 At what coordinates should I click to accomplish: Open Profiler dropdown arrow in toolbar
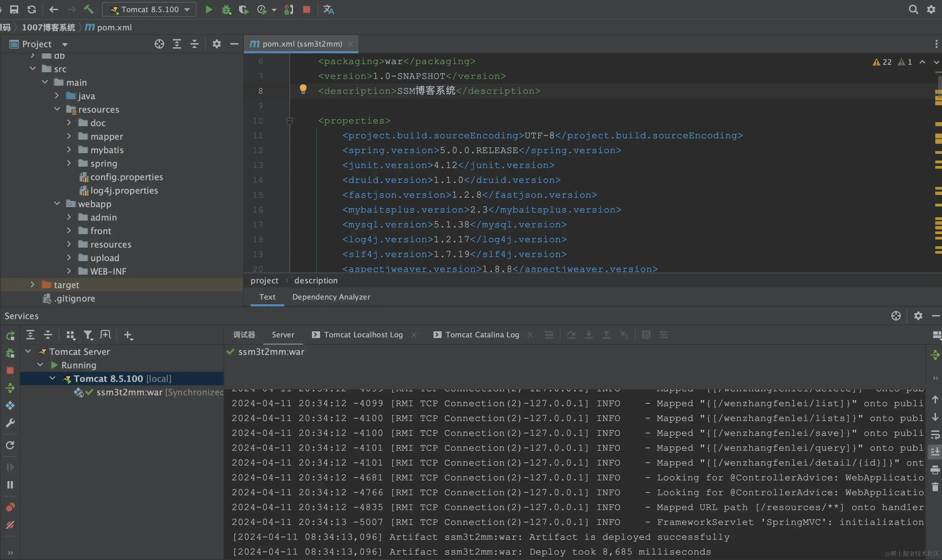point(274,10)
